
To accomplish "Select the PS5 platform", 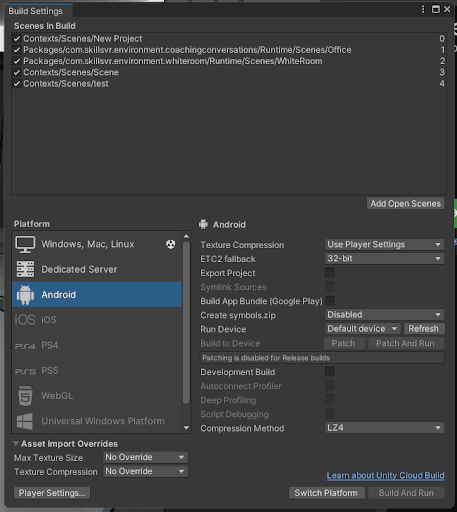I will 97,371.
